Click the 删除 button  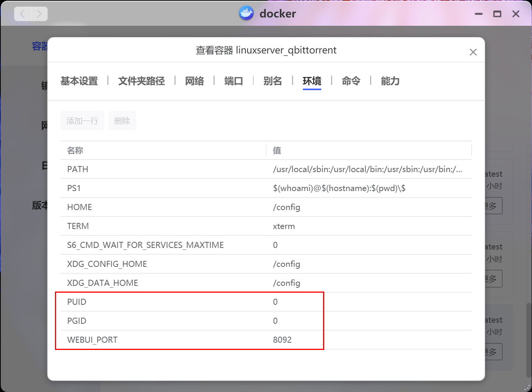point(122,121)
